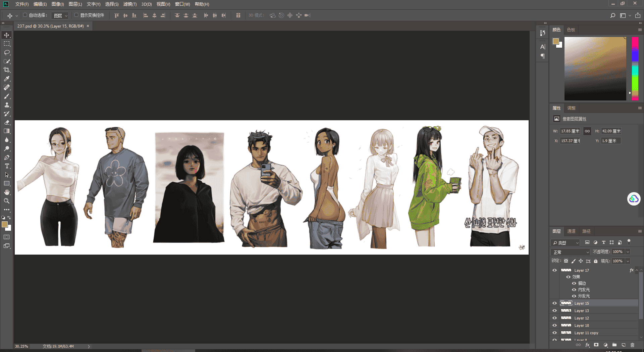Hide Layer 13 visibility eye

554,311
